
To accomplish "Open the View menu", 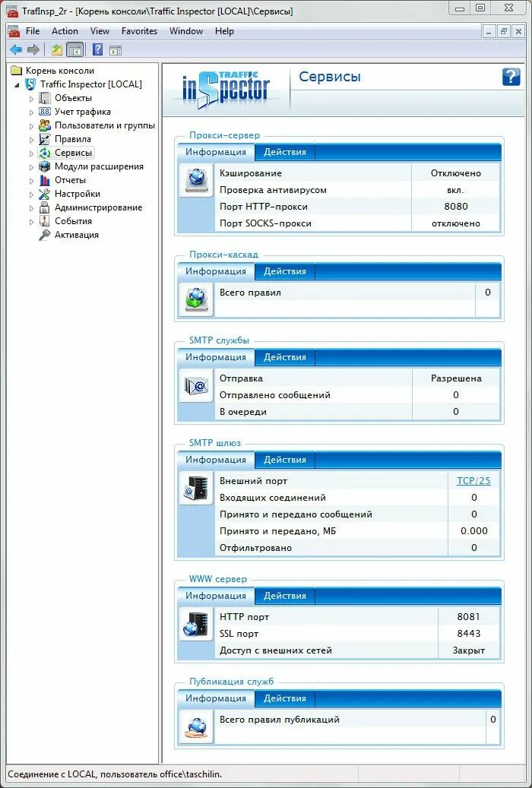I will [100, 31].
